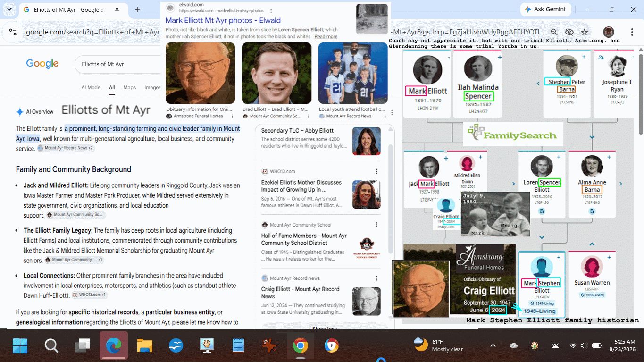Click right chevron beside Alma Anne Barna

[621, 184]
